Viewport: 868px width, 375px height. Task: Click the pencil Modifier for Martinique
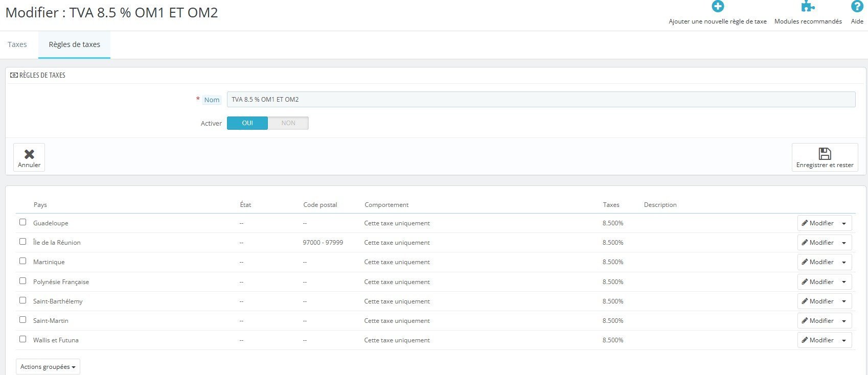tap(817, 262)
